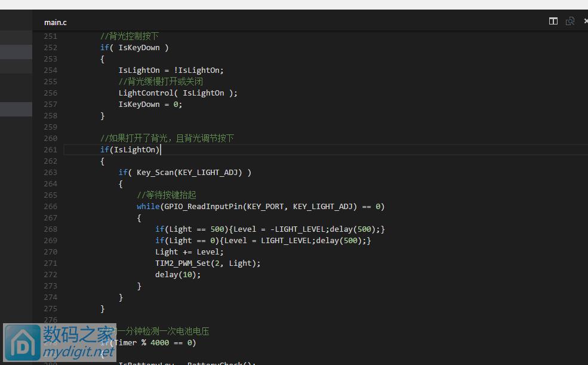Select the main.c tab
The height and width of the screenshot is (365, 588).
55,22
